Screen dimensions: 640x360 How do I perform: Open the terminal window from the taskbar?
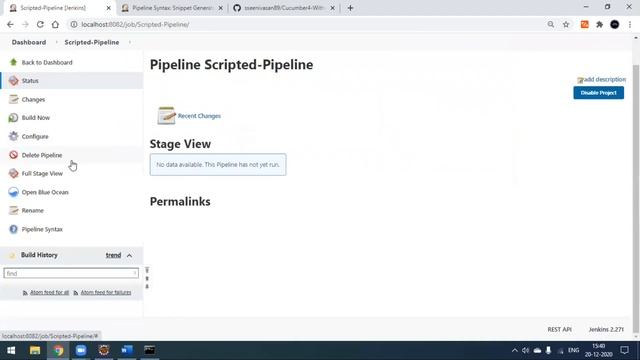pyautogui.click(x=150, y=350)
